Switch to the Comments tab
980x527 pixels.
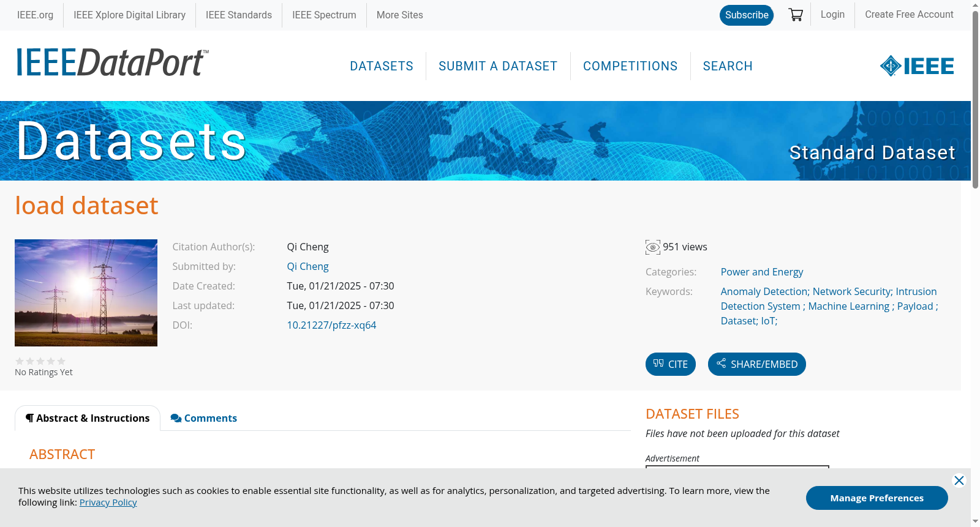204,418
